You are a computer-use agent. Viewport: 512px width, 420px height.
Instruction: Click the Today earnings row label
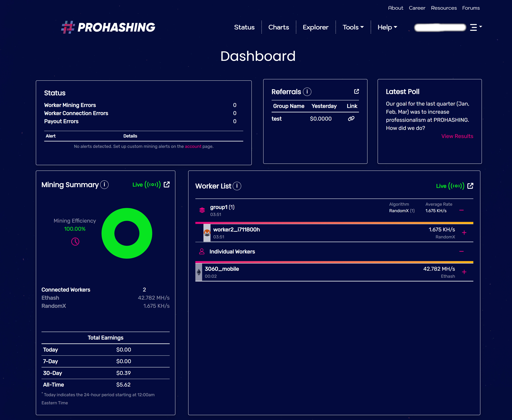(50, 350)
